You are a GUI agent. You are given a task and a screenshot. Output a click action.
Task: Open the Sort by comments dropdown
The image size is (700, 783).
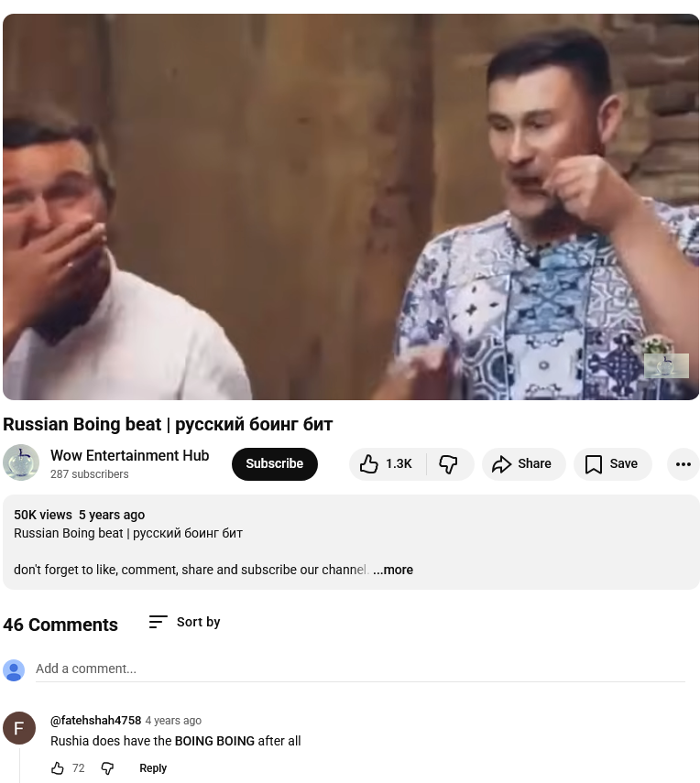(185, 622)
